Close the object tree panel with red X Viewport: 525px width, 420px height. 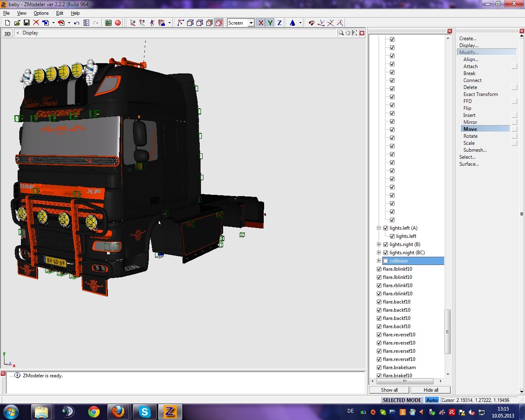coord(450,31)
